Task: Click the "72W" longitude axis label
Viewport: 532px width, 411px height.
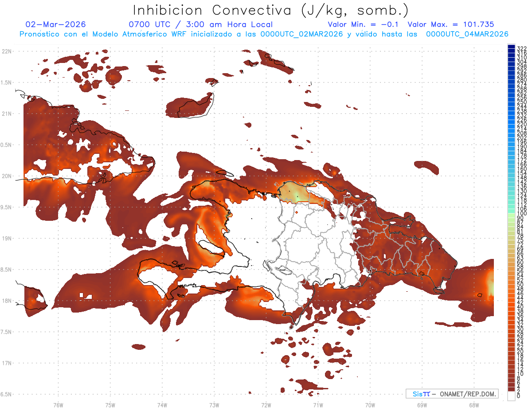Action: coord(266,405)
